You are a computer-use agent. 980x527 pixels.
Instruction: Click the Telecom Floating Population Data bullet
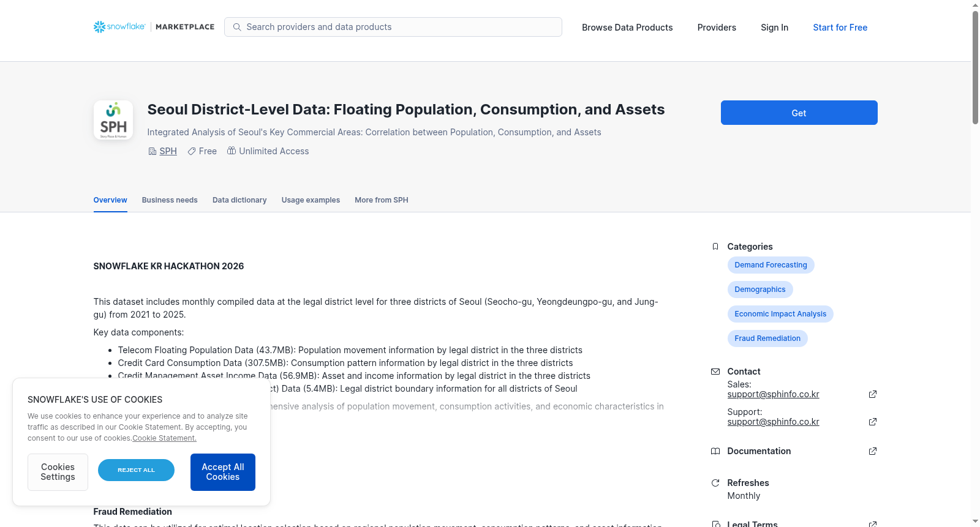(x=350, y=350)
